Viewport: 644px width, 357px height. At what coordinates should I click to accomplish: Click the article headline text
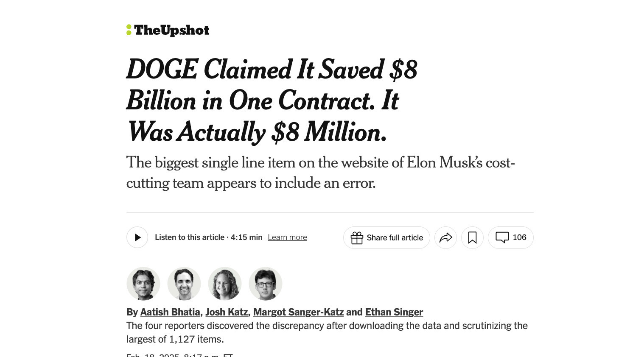[x=272, y=101]
